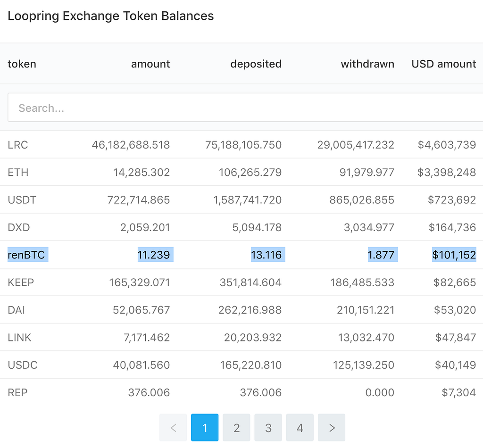Select the USDT token row
This screenshot has width=483, height=448.
(241, 199)
